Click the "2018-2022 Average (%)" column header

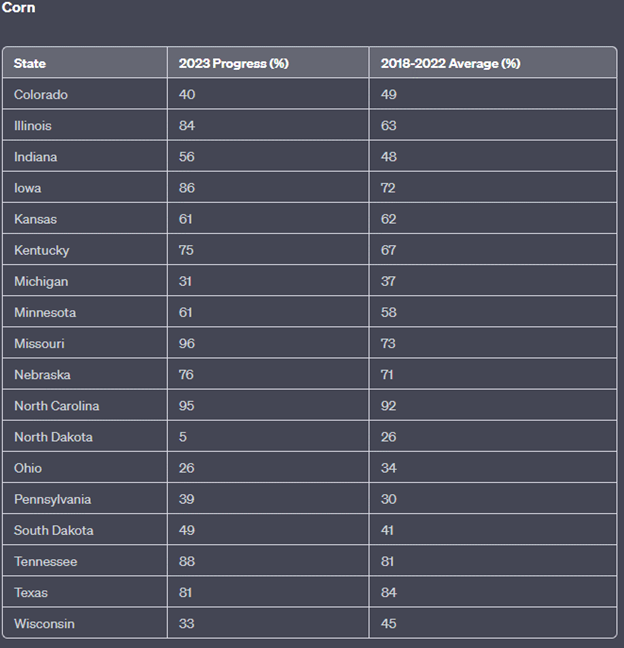click(450, 63)
